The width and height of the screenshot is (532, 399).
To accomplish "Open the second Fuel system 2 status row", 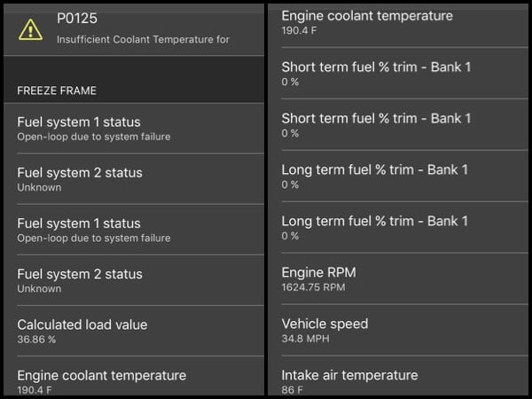I will (134, 280).
